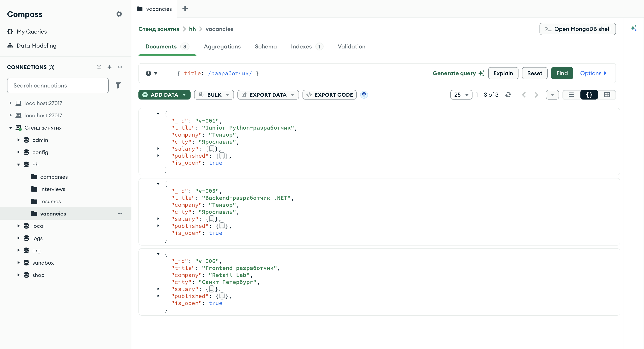Open new tab with plus icon
This screenshot has width=644, height=349.
pyautogui.click(x=185, y=9)
